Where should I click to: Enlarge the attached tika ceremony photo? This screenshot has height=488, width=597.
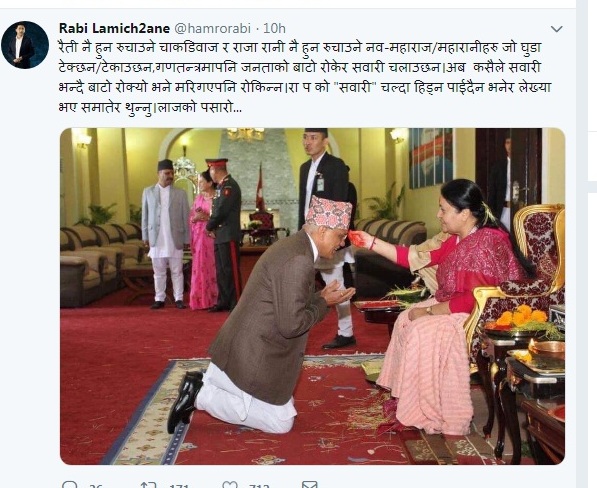coord(312,296)
